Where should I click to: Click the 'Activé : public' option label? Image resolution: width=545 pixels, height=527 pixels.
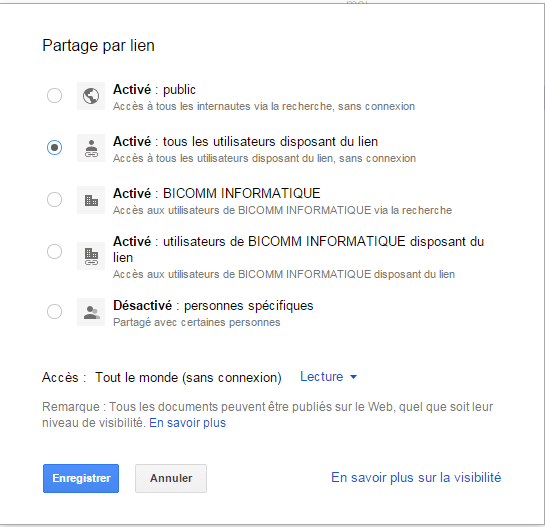(154, 90)
